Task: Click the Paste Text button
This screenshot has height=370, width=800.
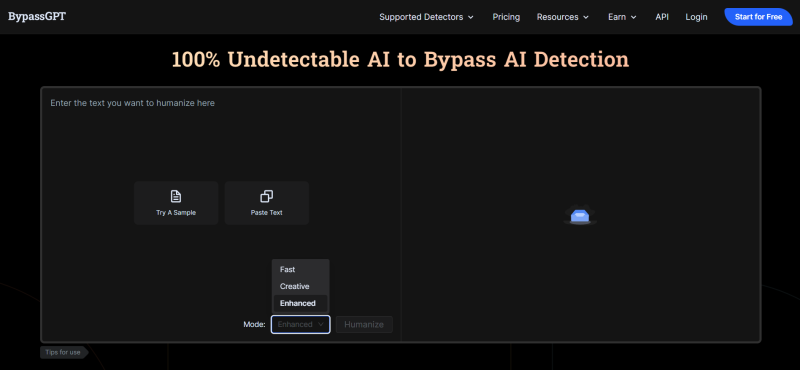Action: click(266, 203)
